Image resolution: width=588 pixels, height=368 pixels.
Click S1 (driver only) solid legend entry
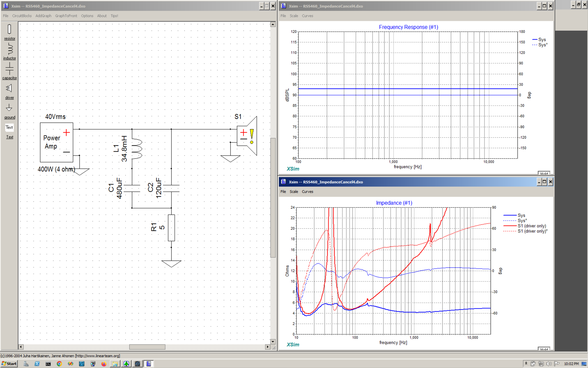point(525,226)
